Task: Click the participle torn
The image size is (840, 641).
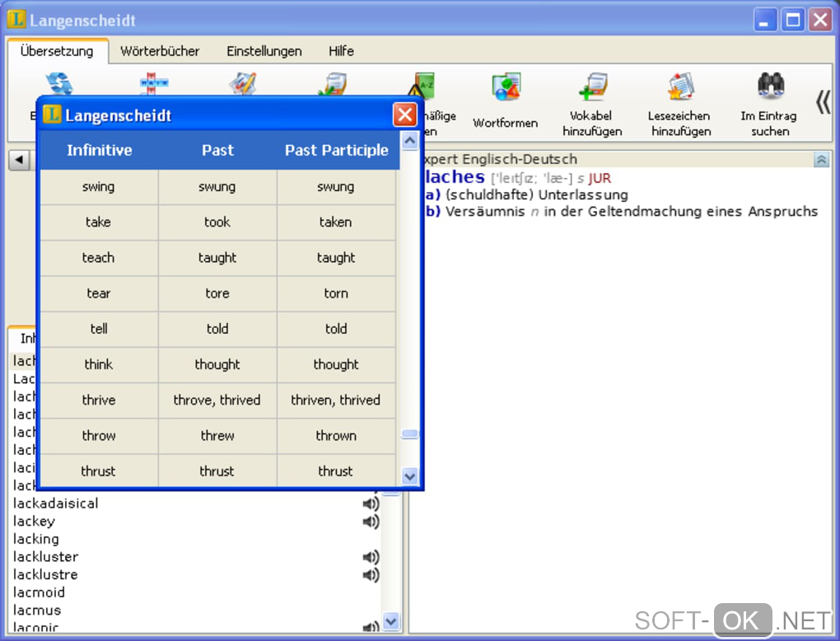Action: pyautogui.click(x=336, y=293)
